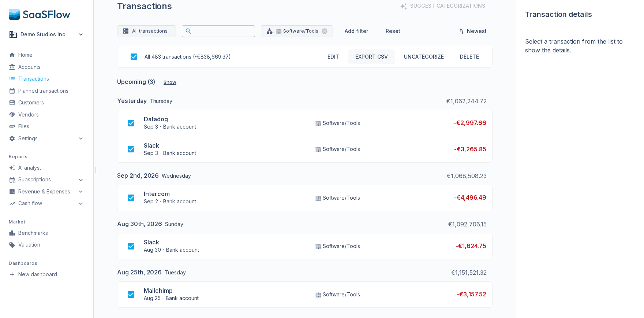Click DELETE bulk action

click(469, 57)
